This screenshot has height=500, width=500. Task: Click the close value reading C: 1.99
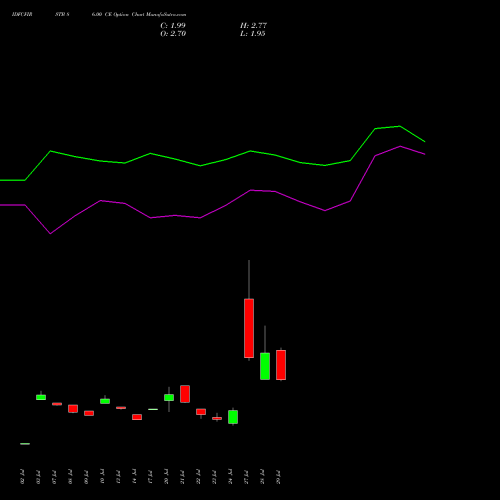pos(173,25)
